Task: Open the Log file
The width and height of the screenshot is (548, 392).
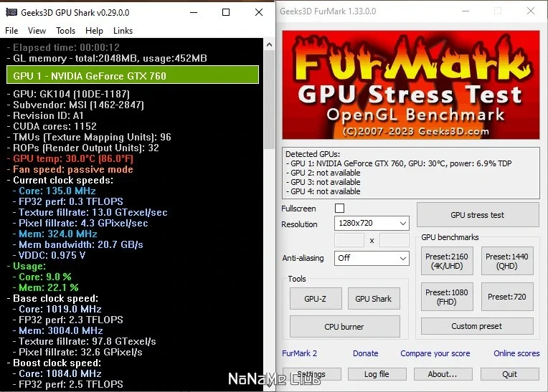Action: (x=377, y=374)
